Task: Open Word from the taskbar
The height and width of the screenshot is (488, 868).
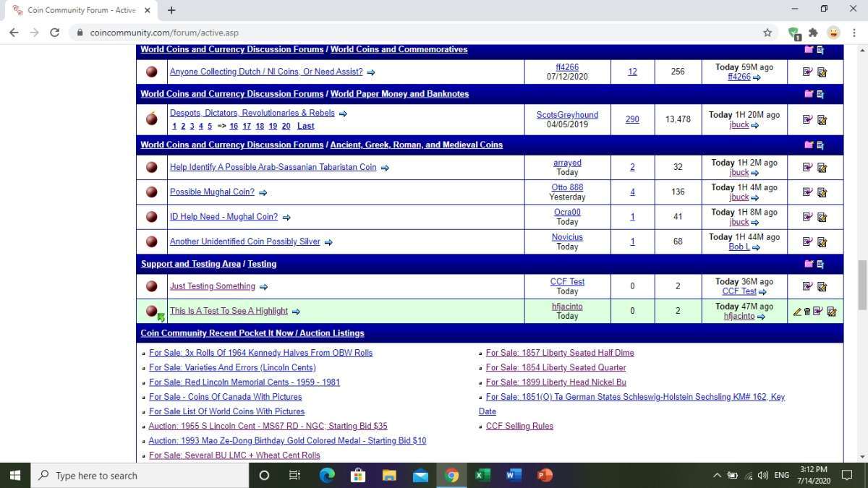Action: (514, 475)
